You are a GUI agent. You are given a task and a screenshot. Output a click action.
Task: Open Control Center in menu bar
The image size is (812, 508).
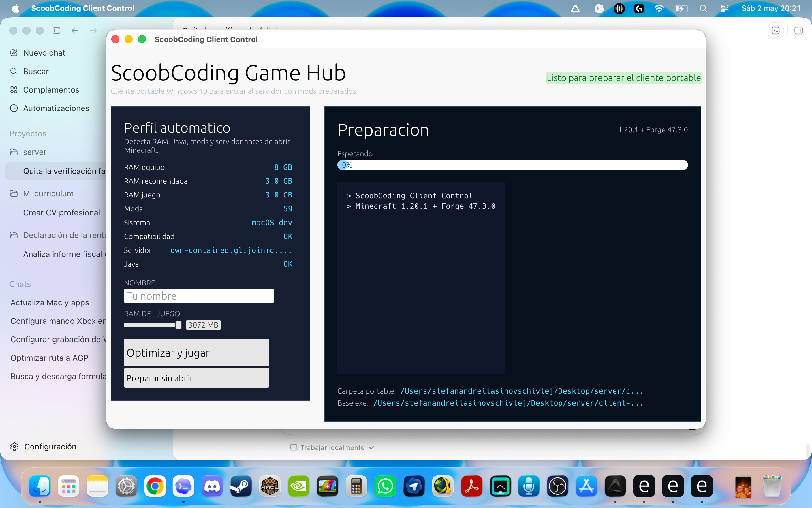(x=724, y=8)
